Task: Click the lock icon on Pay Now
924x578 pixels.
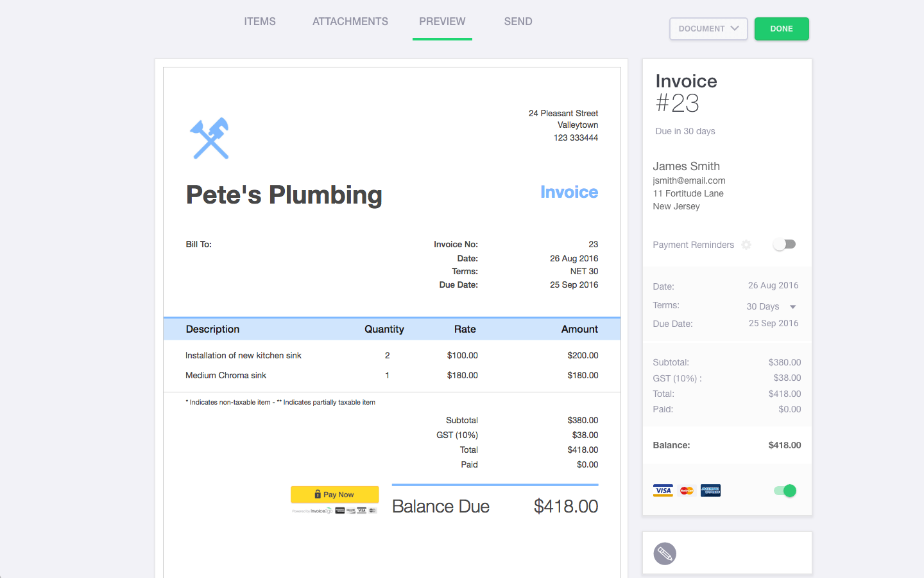Action: click(318, 495)
